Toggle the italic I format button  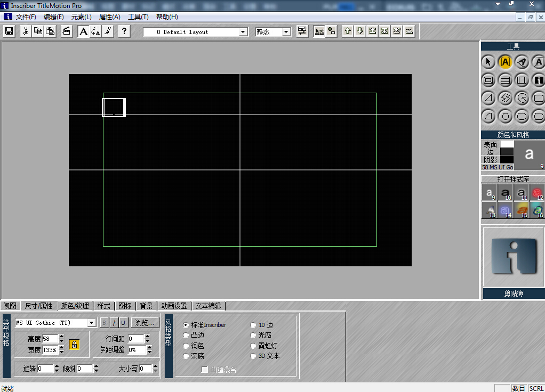[114, 323]
